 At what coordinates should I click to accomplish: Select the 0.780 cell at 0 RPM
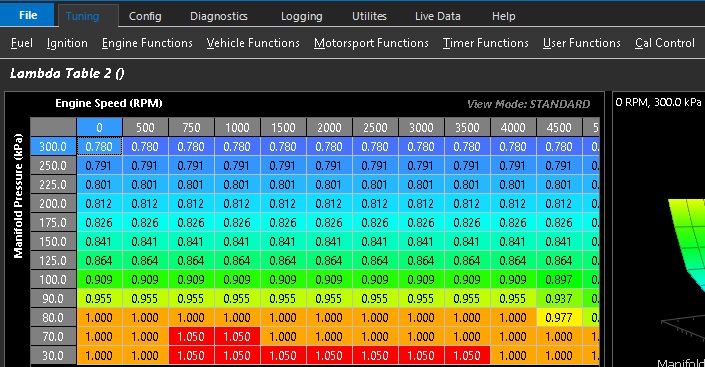[x=99, y=147]
